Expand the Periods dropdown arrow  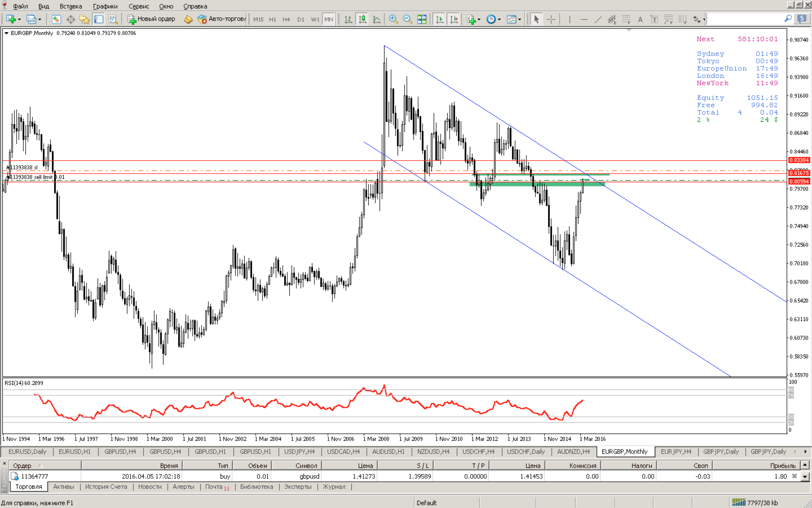[x=499, y=19]
